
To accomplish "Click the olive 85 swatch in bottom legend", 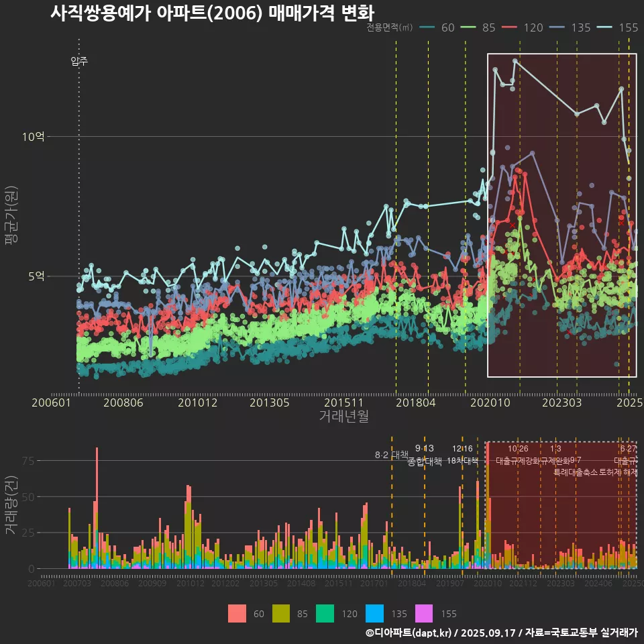I will (281, 614).
